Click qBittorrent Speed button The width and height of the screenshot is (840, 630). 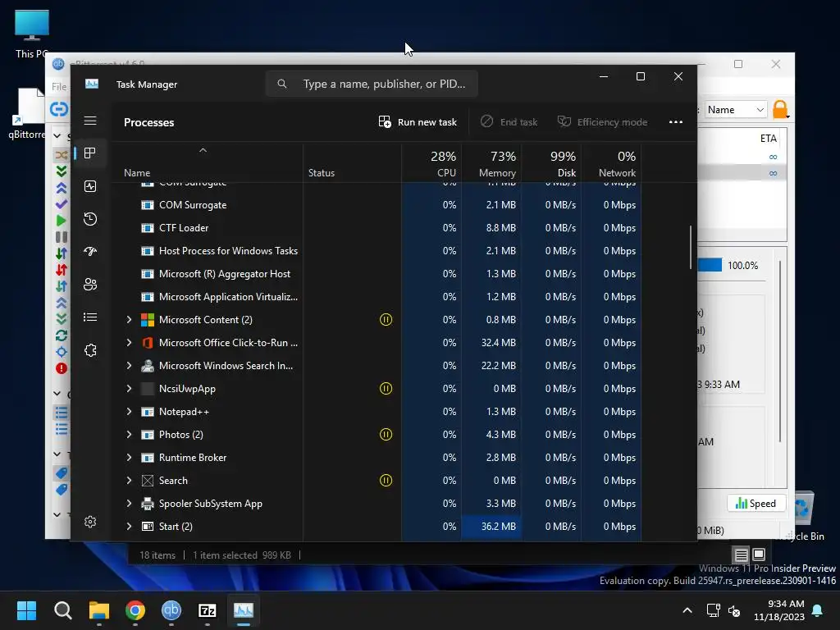pyautogui.click(x=756, y=504)
